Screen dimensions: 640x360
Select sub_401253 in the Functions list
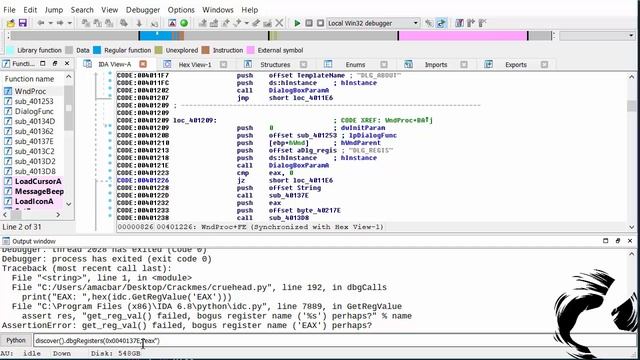click(x=34, y=101)
